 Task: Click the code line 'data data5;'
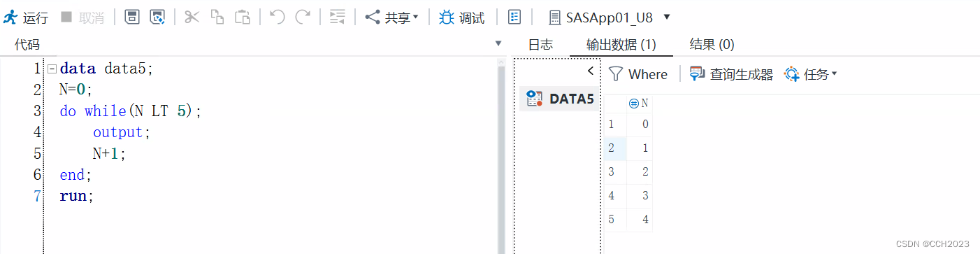(106, 69)
